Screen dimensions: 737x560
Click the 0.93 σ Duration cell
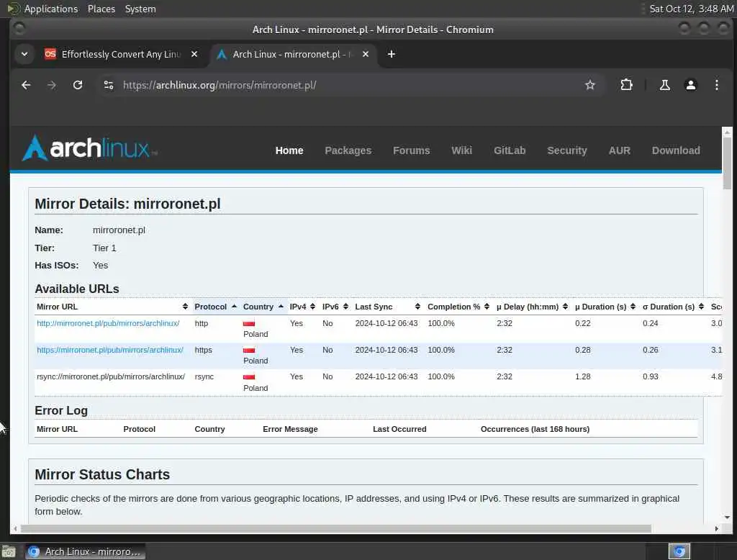(x=651, y=377)
